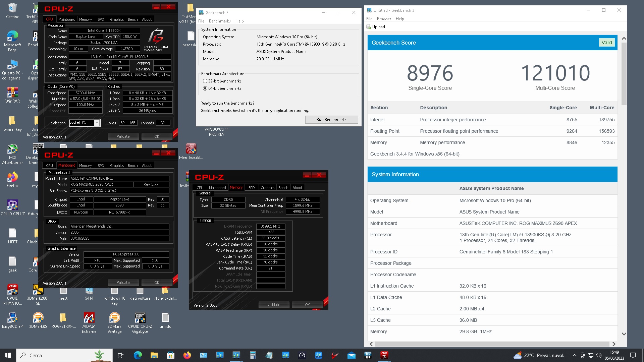
Task: Open SPD tab in the Memory CPU-Z window
Action: 251,188
